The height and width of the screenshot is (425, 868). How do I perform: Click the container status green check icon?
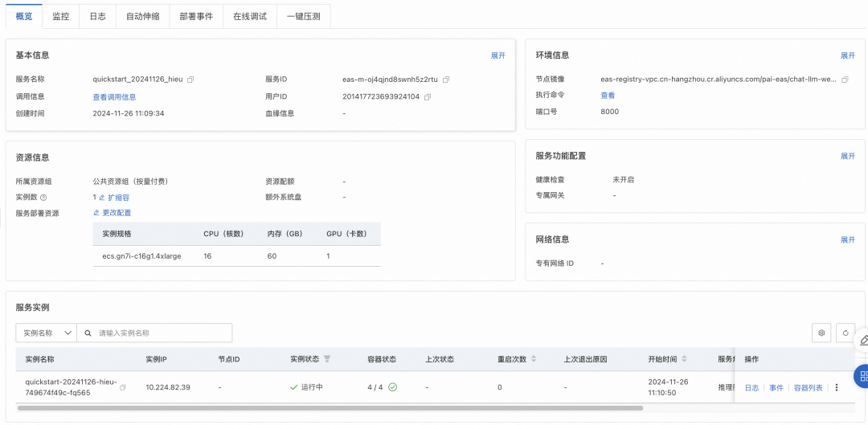[392, 387]
